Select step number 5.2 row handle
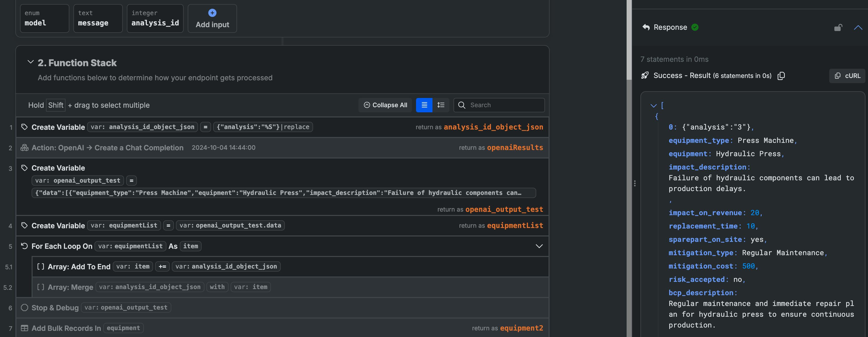Image resolution: width=868 pixels, height=337 pixels. (8, 288)
